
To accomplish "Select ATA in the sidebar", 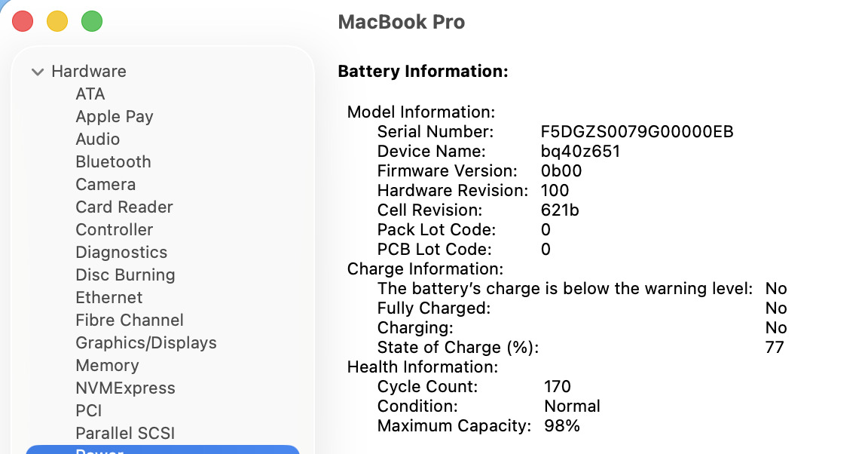I will click(x=90, y=94).
